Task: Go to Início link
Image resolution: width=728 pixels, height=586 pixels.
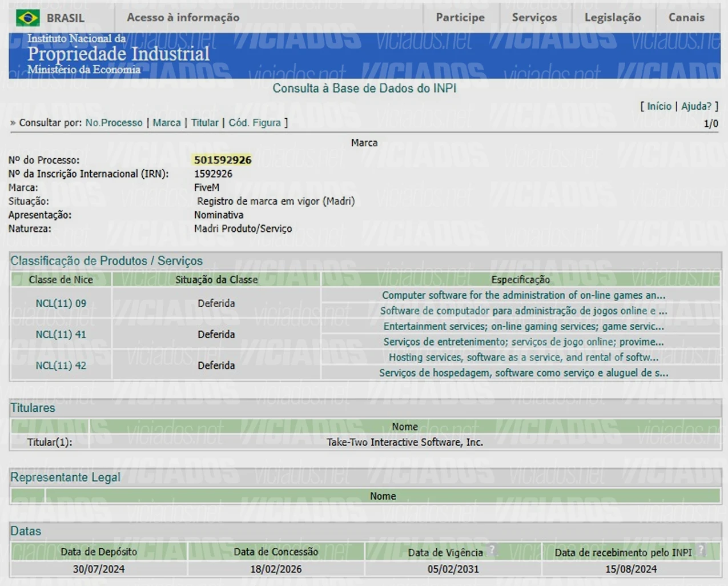Action: click(659, 106)
